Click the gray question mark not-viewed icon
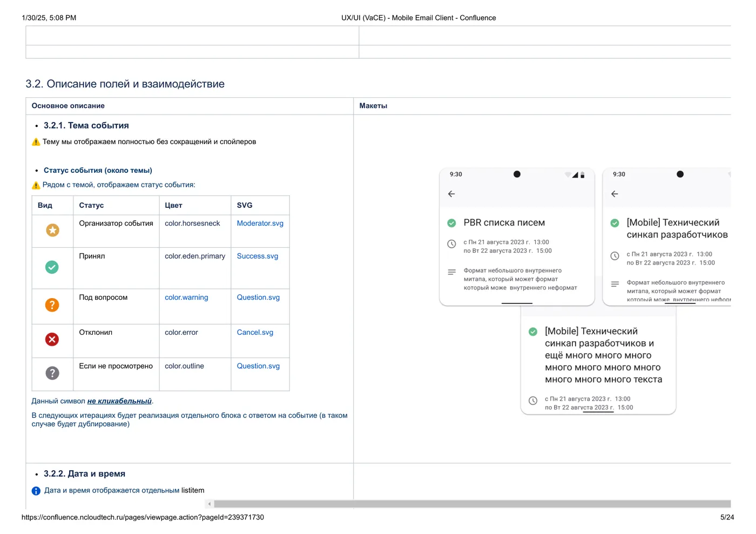756x534 pixels. coord(52,373)
